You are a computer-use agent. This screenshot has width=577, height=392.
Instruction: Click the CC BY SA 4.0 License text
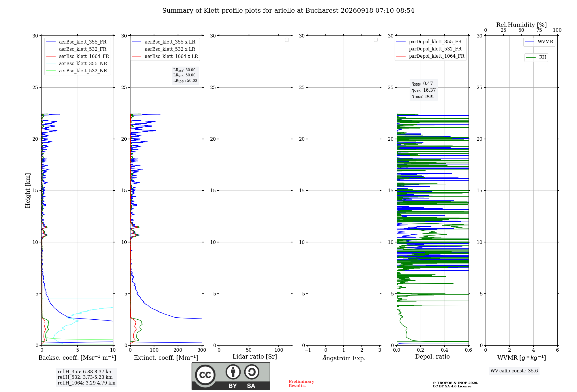pos(453,386)
